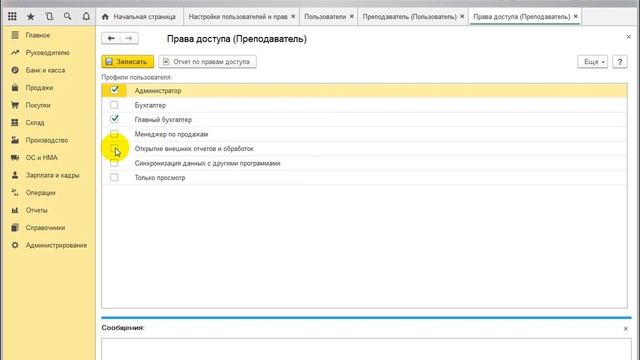Uncheck the Главный бухгалтер checkbox

click(x=114, y=119)
